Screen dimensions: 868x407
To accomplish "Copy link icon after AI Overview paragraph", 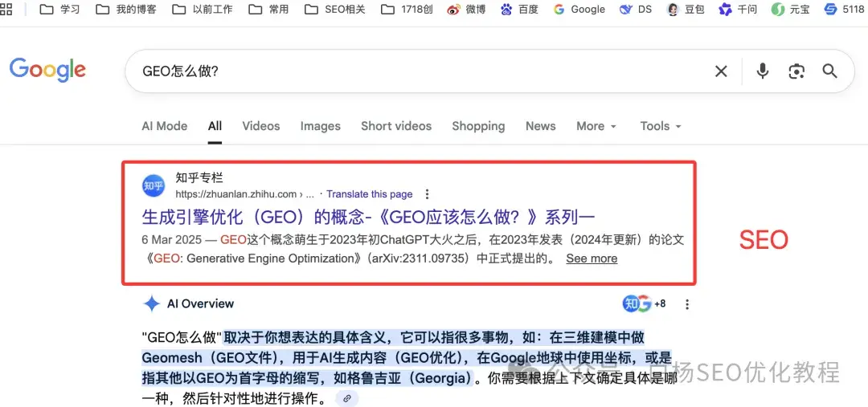I will (347, 398).
